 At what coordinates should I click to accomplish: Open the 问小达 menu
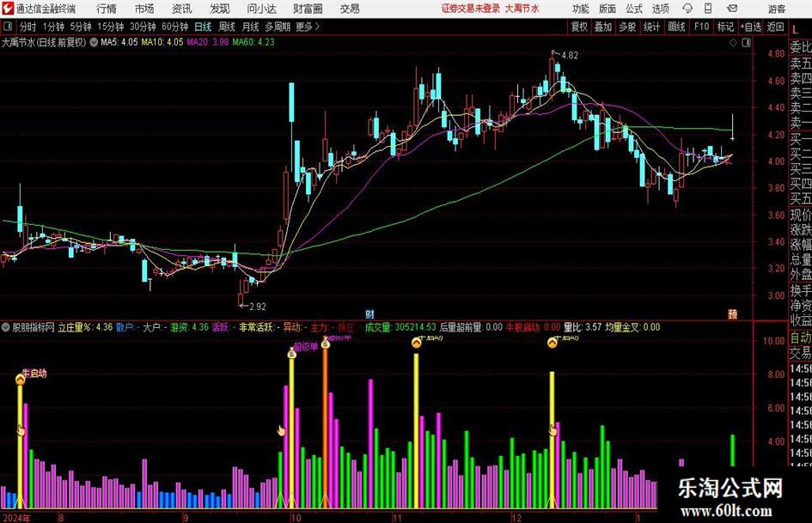(261, 9)
